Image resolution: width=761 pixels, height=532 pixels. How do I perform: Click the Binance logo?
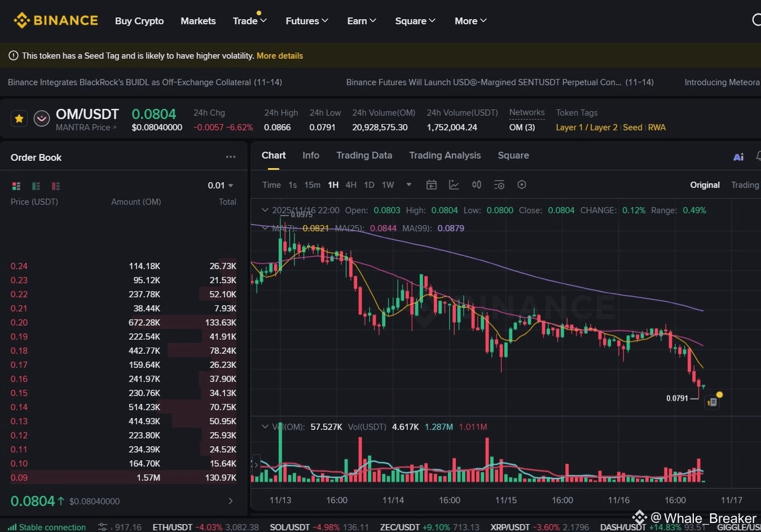coord(55,20)
